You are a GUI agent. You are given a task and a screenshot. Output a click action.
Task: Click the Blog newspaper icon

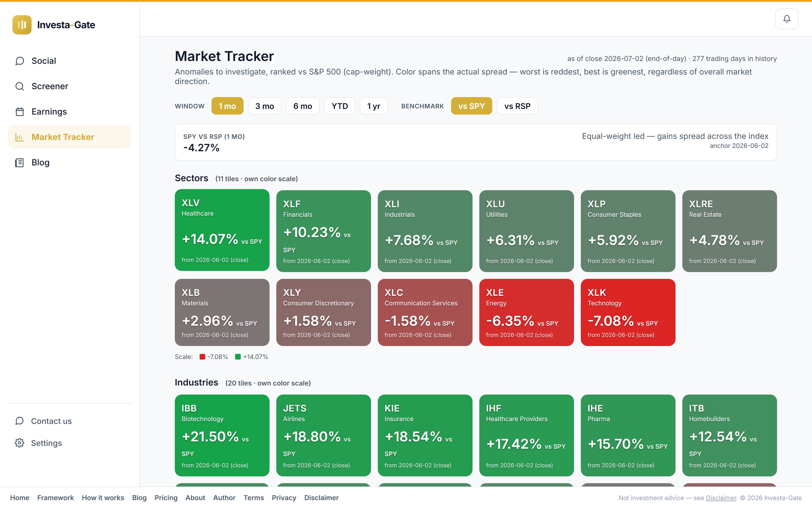[20, 163]
